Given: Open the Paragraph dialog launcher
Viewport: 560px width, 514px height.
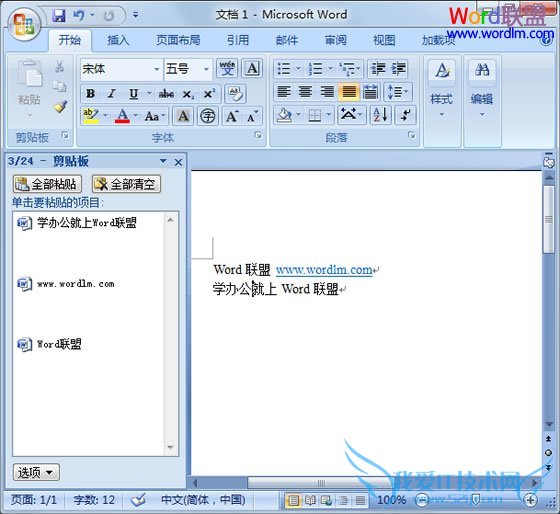Looking at the screenshot, I should pos(412,135).
